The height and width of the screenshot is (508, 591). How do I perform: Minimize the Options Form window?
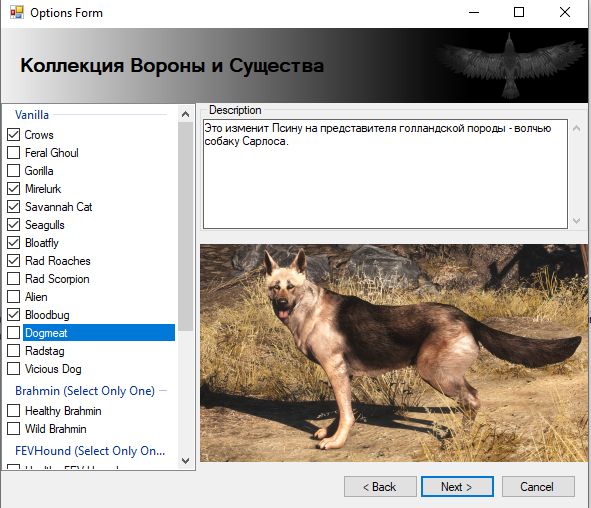[474, 12]
